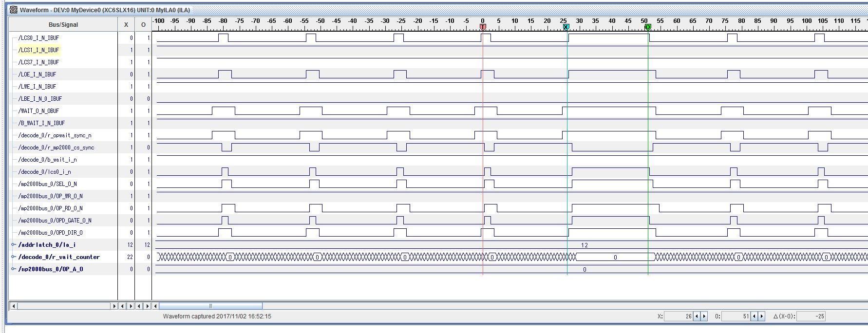868x333 pixels.
Task: Select signal /decode_0/r_mp2000_cs_sync
Action: tap(56, 147)
